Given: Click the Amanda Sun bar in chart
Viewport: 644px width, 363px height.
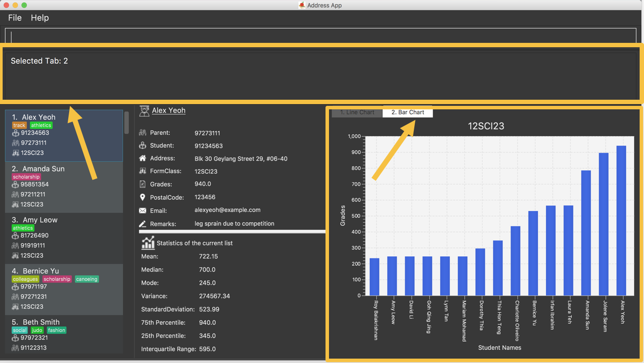Looking at the screenshot, I should (x=586, y=233).
